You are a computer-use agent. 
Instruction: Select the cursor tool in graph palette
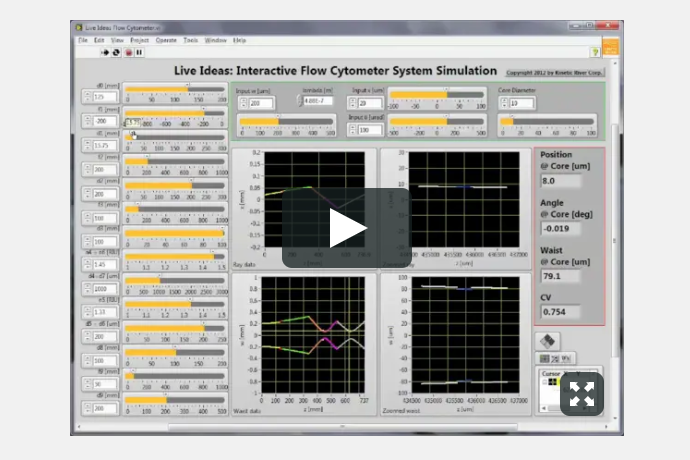[x=546, y=358]
